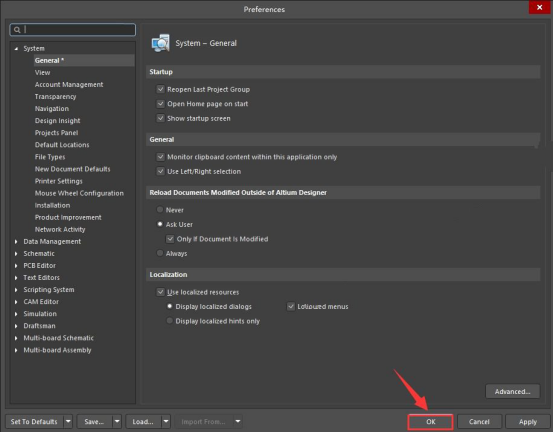Click the Set To Defaults button

[x=35, y=421]
